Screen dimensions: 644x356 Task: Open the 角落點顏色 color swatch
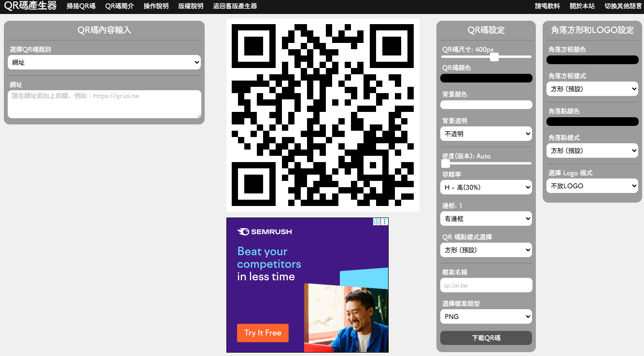click(592, 122)
